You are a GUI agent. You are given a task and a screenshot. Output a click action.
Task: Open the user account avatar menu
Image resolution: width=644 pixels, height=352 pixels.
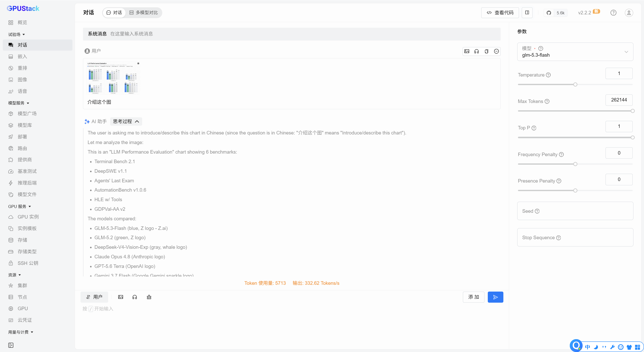629,13
